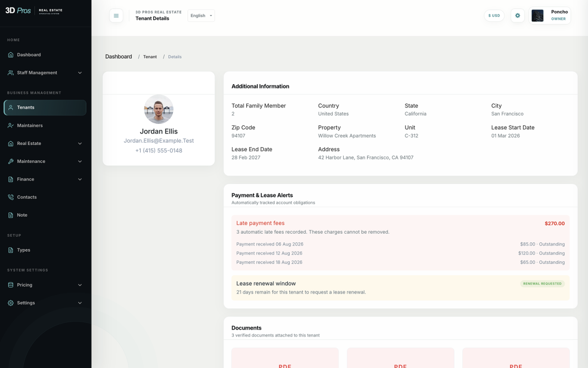Click the Types document icon
Viewport: 588px width, 368px height.
[11, 250]
